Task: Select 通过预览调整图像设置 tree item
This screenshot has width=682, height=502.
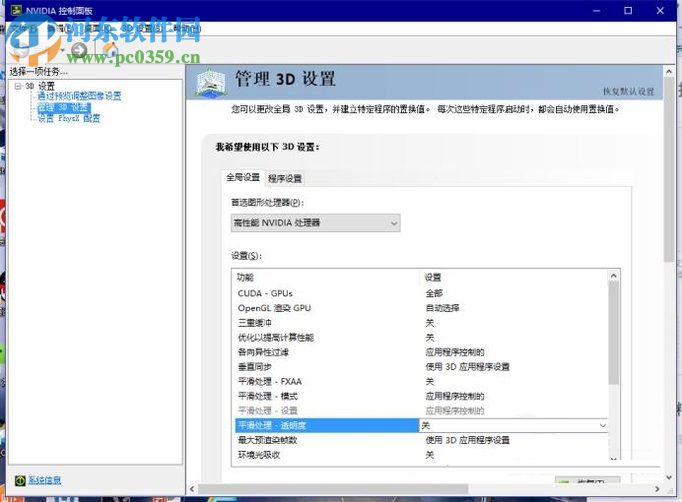Action: [79, 96]
